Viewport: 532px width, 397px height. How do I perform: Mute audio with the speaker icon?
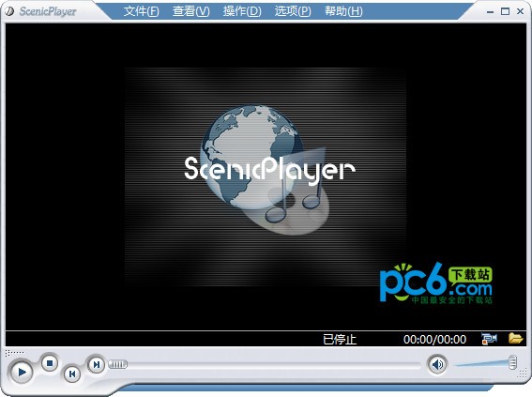click(x=437, y=365)
